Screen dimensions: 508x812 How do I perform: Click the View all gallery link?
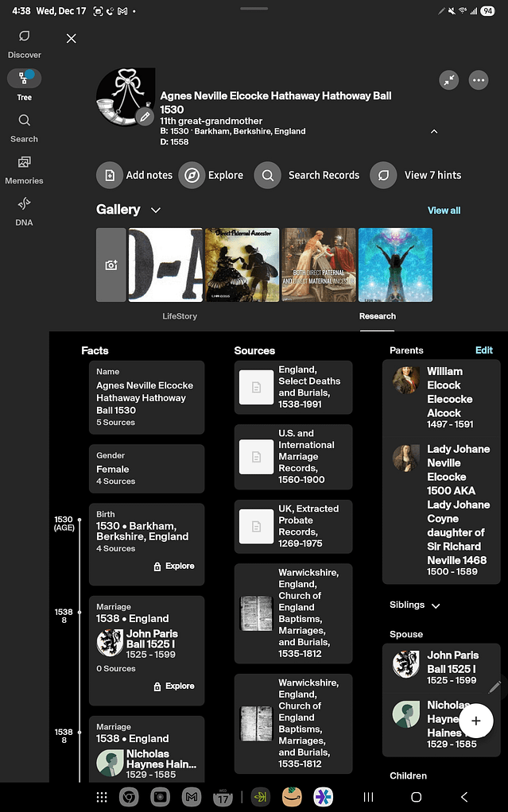tap(444, 211)
